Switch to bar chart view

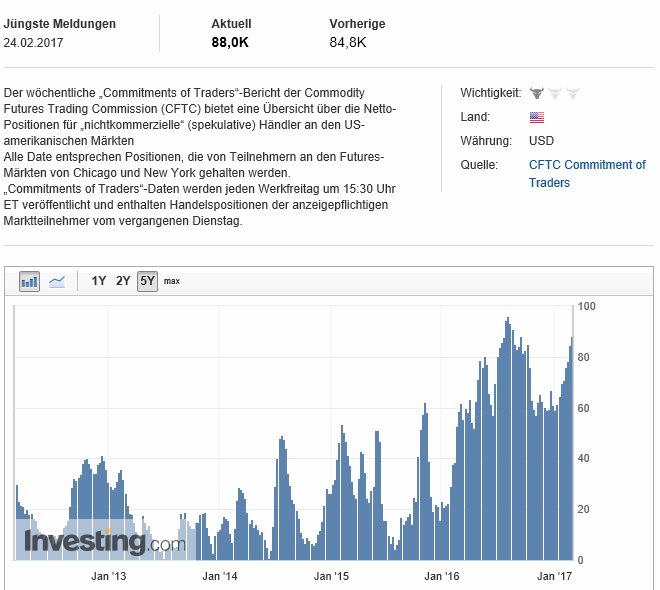pyautogui.click(x=29, y=281)
